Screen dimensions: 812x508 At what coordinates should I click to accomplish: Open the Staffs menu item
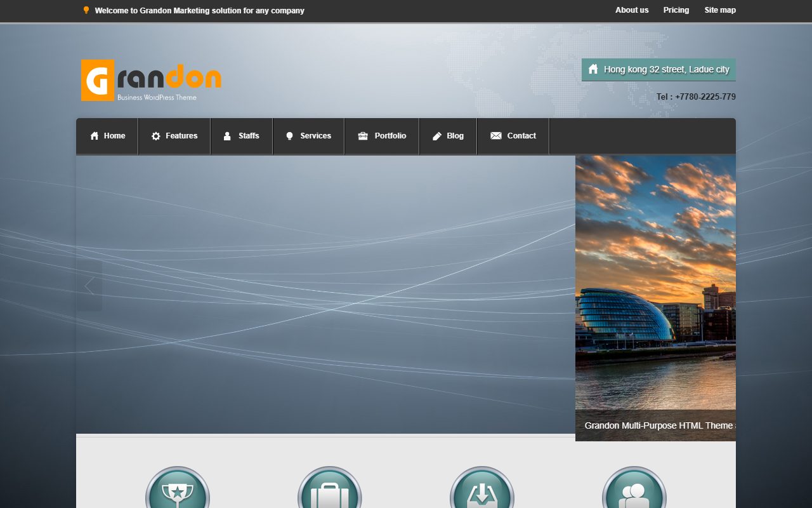tap(242, 136)
